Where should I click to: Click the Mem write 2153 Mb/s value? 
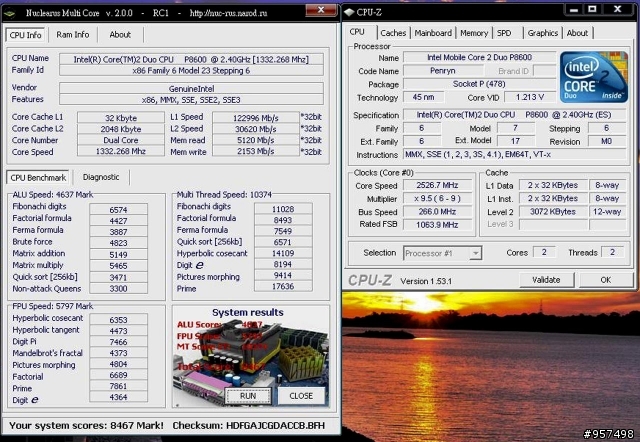(x=256, y=151)
